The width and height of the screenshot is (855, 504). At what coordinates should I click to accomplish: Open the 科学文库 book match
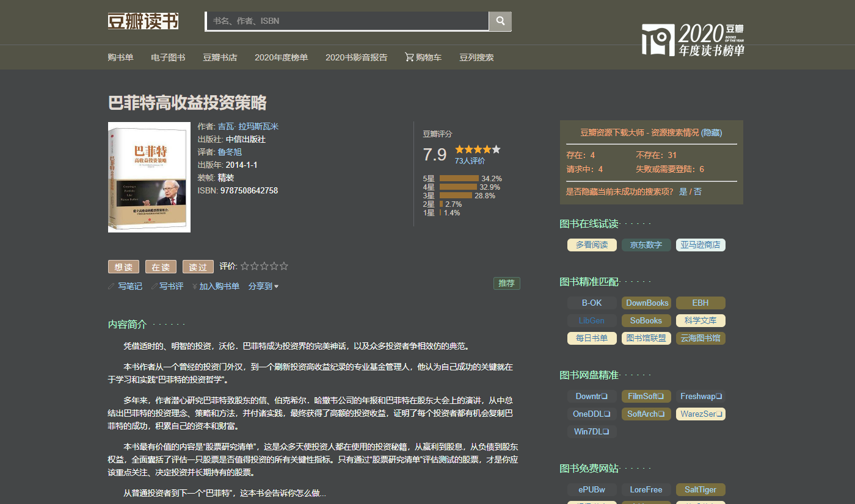700,320
